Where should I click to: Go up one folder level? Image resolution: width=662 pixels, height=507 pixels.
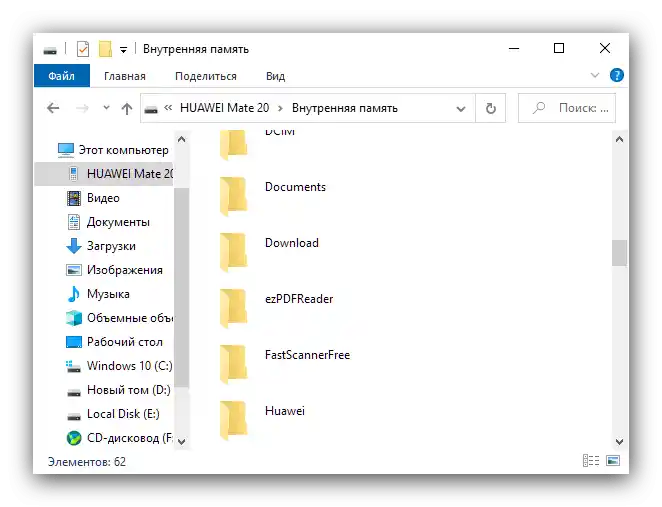[x=127, y=109]
